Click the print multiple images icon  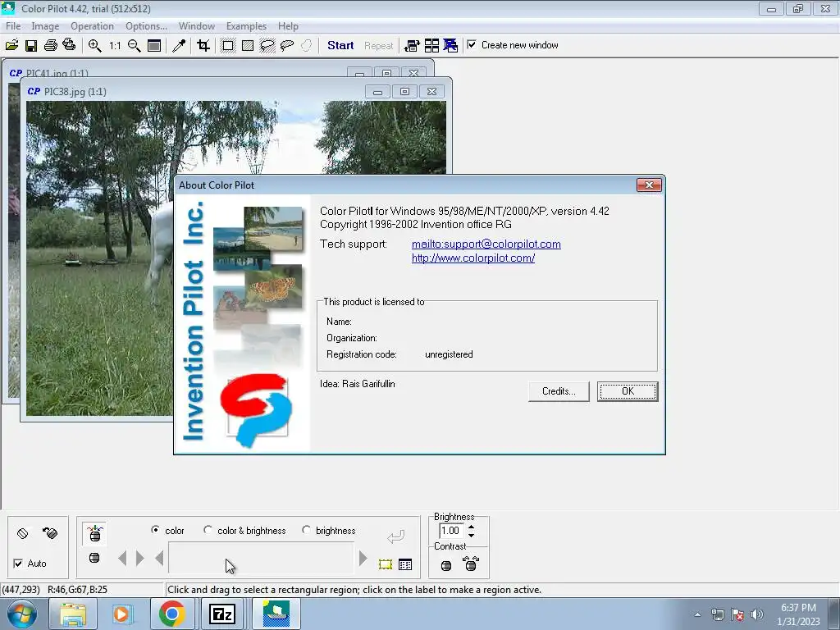69,45
